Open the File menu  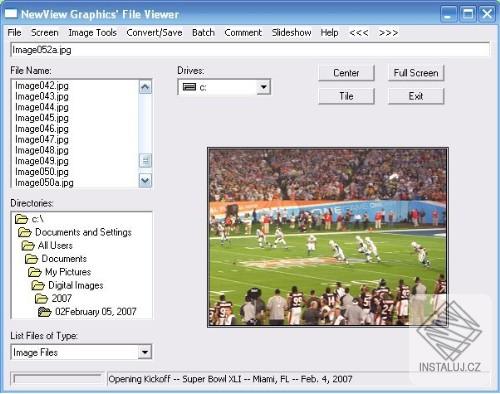click(x=14, y=33)
